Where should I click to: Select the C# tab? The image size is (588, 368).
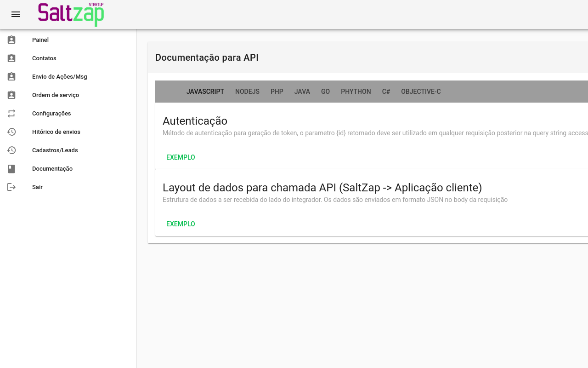pyautogui.click(x=386, y=92)
